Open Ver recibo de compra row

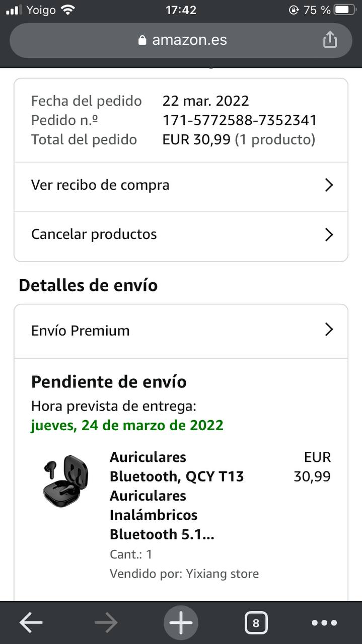[101, 185]
